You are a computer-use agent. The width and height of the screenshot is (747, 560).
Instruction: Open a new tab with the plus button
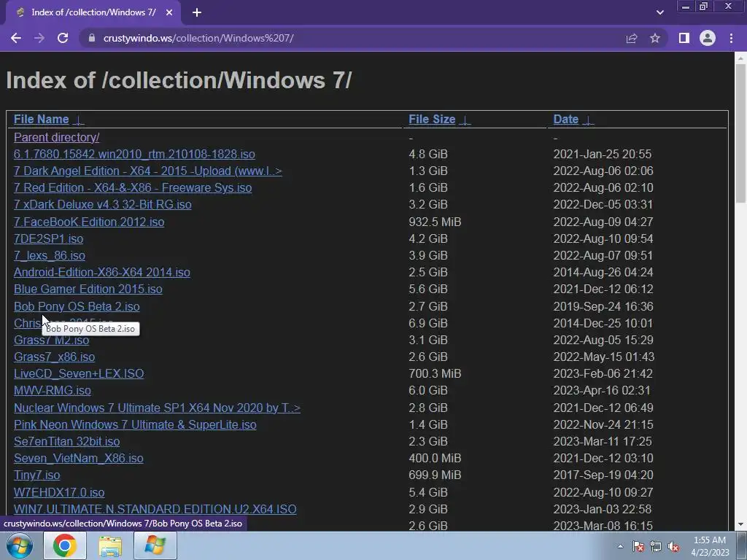coord(197,12)
